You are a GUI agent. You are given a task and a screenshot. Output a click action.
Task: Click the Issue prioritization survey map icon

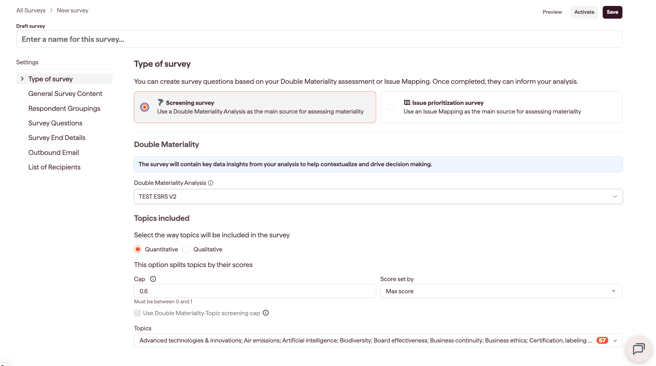pyautogui.click(x=407, y=102)
